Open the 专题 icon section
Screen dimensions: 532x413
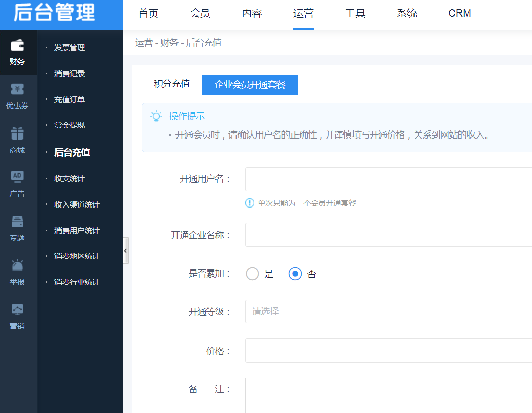click(x=17, y=228)
